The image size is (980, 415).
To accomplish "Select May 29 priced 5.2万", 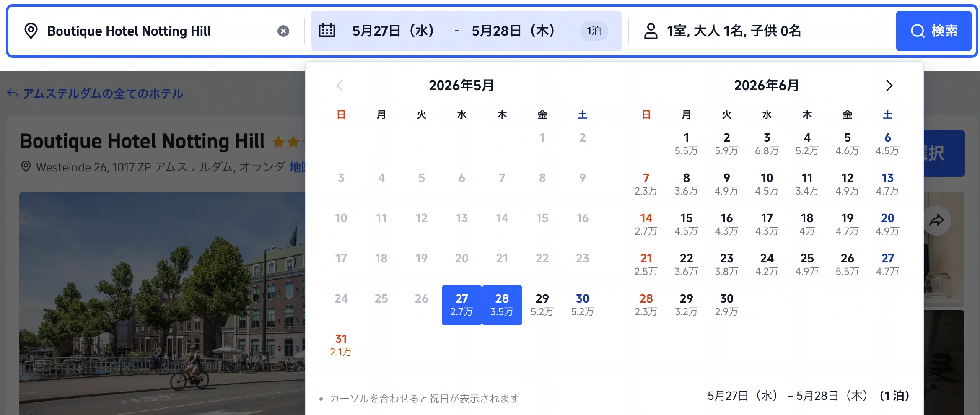I will 542,305.
